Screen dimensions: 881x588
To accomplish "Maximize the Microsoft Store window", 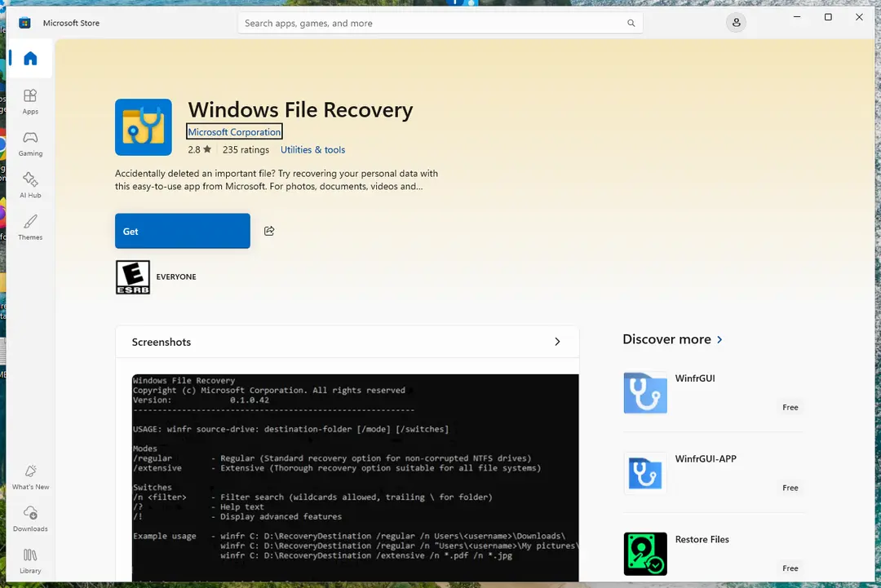I will 828,17.
